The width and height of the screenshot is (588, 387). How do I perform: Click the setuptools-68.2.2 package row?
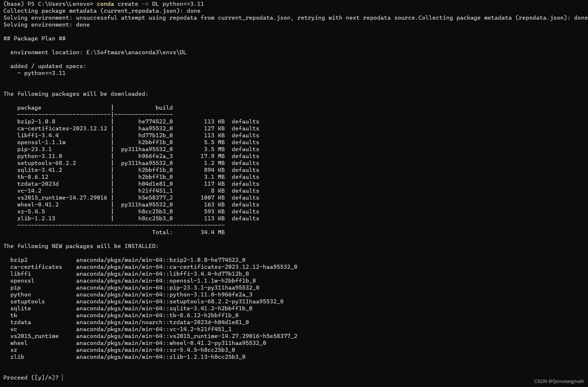pyautogui.click(x=47, y=163)
